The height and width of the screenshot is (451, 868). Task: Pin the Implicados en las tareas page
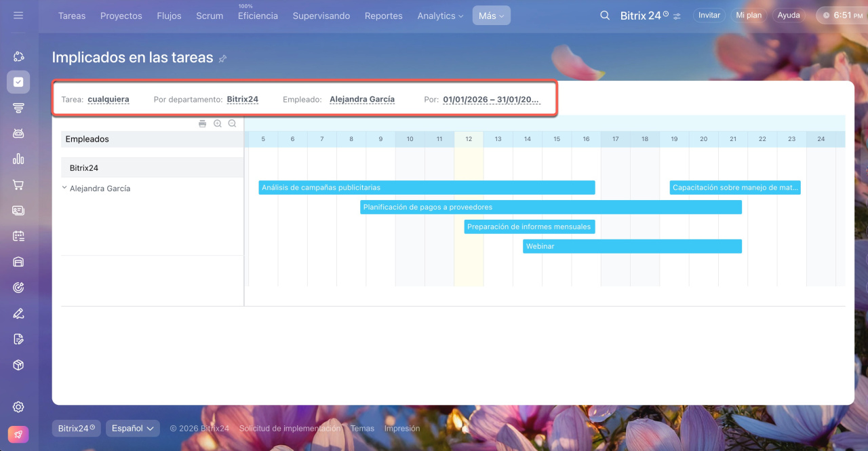click(222, 59)
